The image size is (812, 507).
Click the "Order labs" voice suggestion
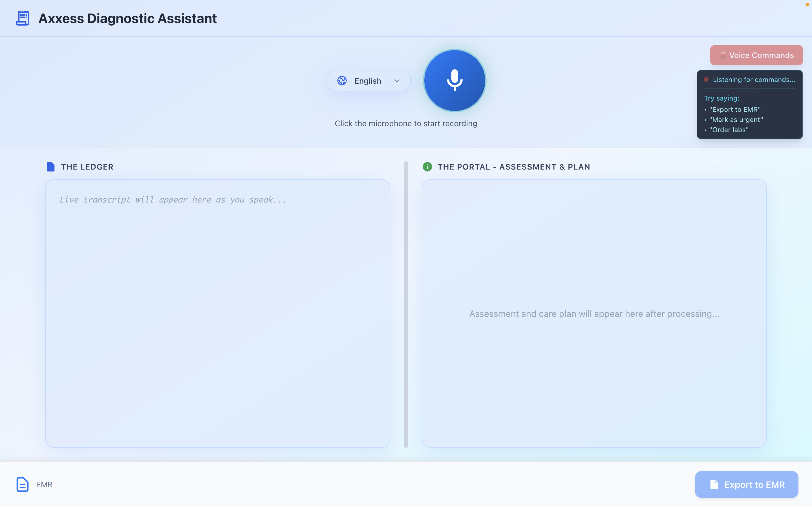pos(729,130)
